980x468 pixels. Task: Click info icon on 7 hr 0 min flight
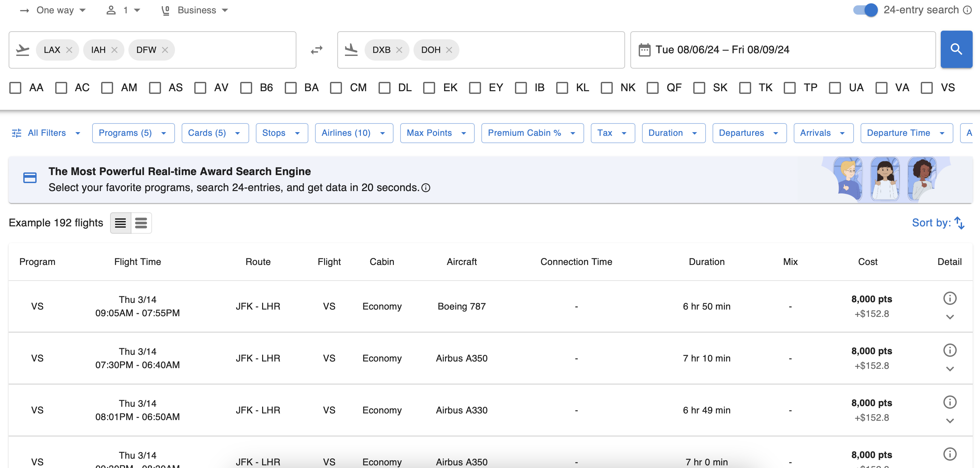(950, 454)
